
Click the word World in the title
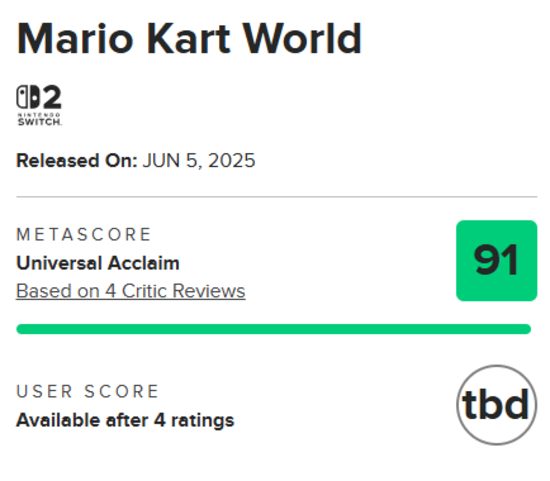pos(302,38)
